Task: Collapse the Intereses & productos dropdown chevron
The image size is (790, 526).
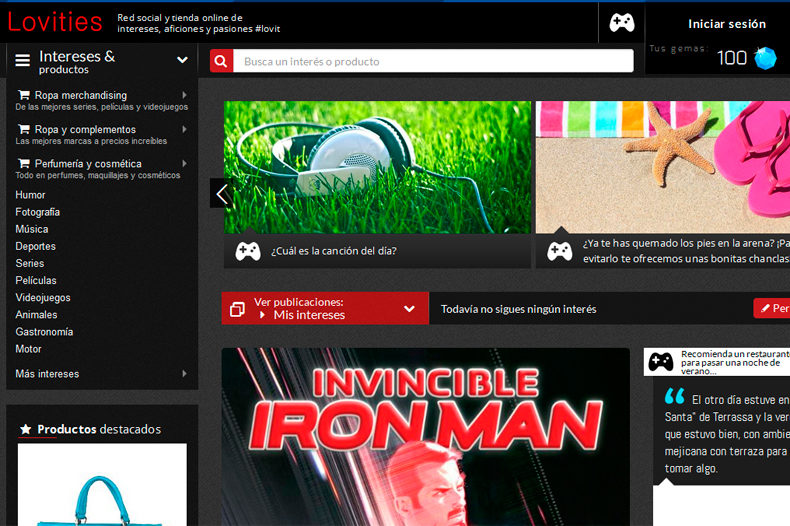Action: click(182, 60)
